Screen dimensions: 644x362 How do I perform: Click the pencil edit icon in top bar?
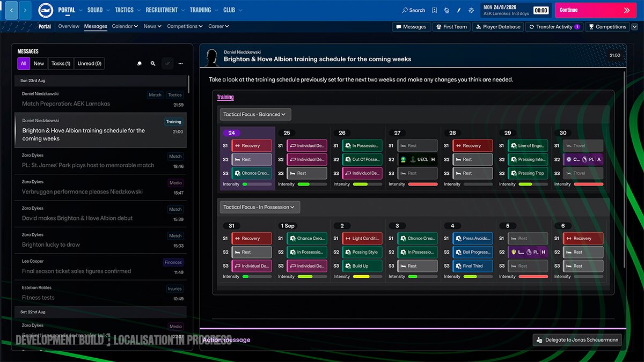(x=459, y=10)
